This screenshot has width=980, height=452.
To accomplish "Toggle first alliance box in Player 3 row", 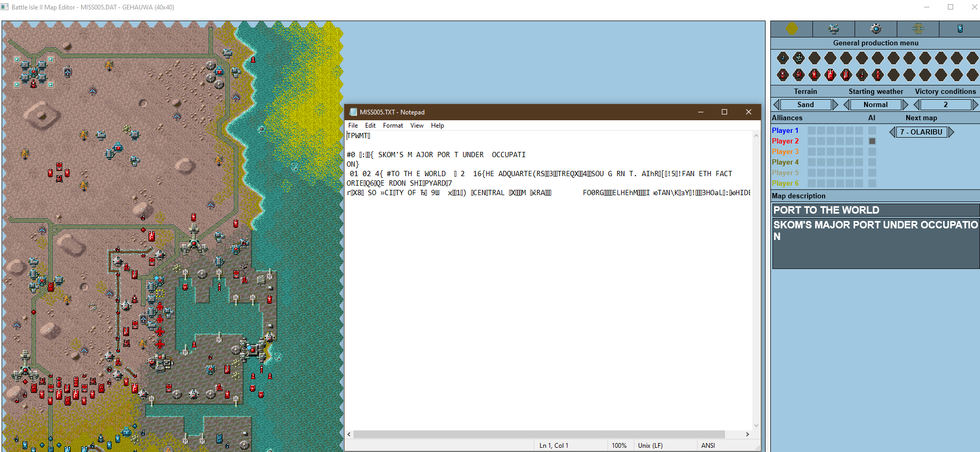I will (811, 151).
